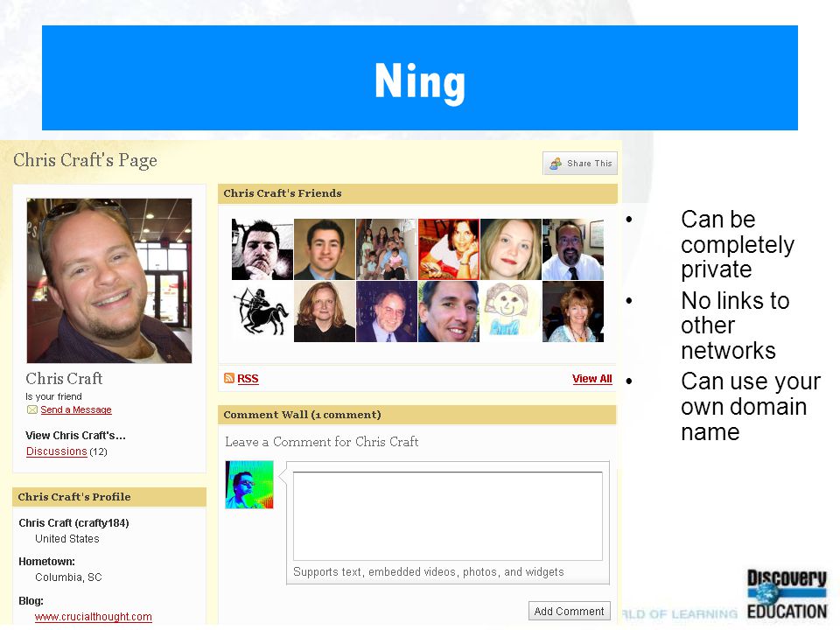Click the 'Supports text, embedded videos' hint
The width and height of the screenshot is (840, 630).
coord(429,572)
